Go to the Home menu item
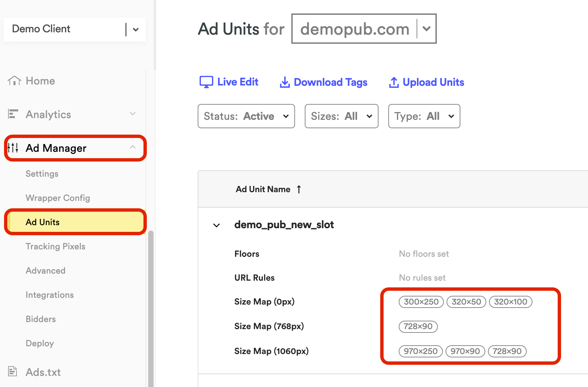Viewport: 588px width, 387px height. click(x=40, y=81)
